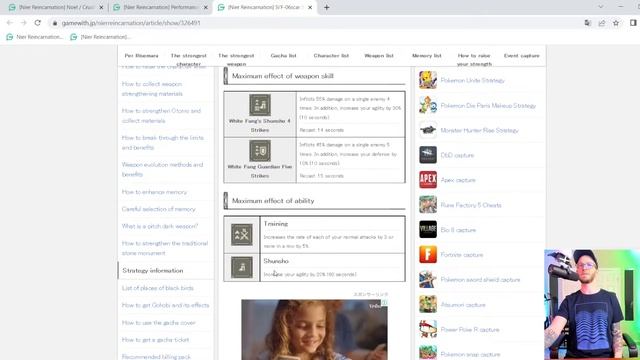The height and width of the screenshot is (360, 640).
Task: Open List of places of black birds link
Action: pyautogui.click(x=158, y=288)
